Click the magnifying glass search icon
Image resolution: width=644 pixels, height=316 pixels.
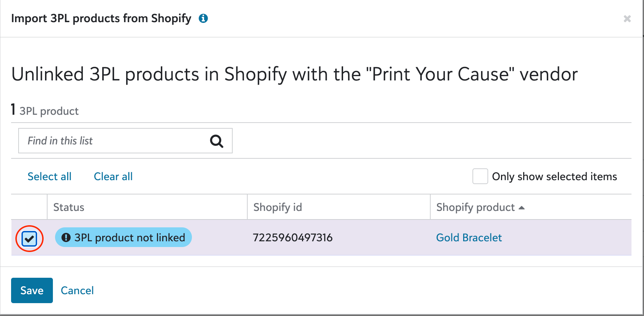pos(217,141)
